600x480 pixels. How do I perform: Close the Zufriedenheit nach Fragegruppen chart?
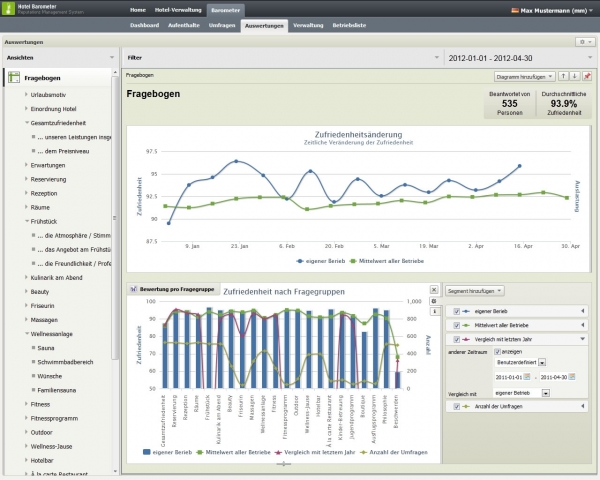pyautogui.click(x=434, y=289)
